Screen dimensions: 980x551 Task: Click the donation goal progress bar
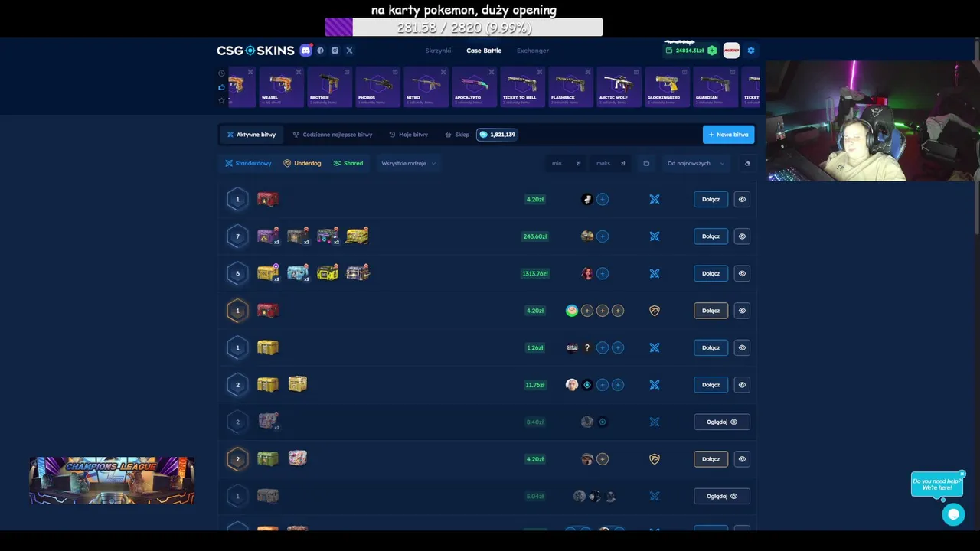[464, 28]
